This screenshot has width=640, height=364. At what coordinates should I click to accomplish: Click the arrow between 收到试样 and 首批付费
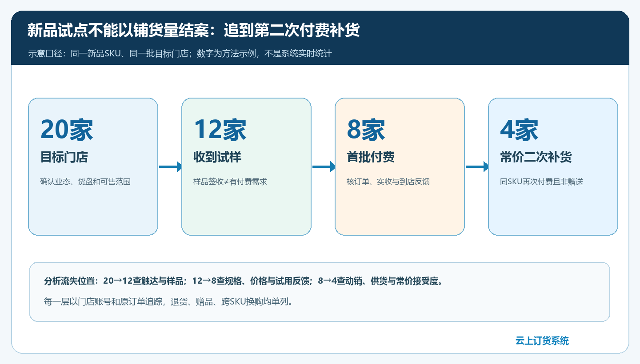(324, 167)
